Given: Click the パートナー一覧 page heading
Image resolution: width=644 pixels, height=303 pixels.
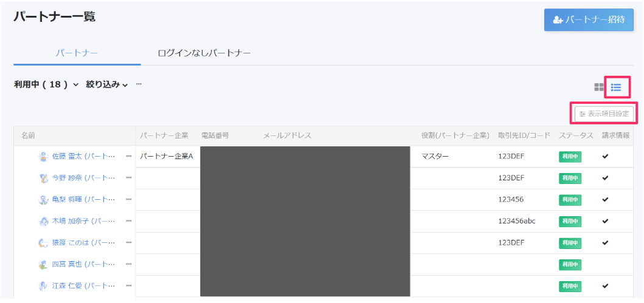Looking at the screenshot, I should tap(55, 16).
